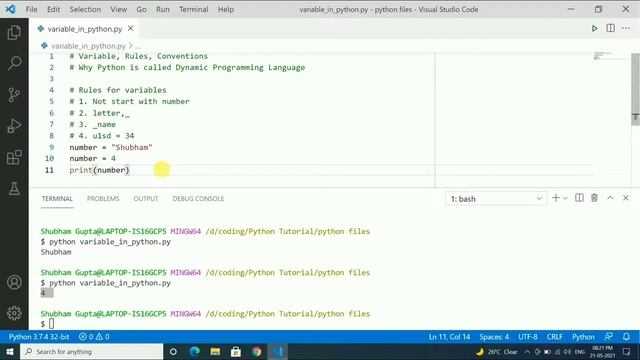Create a new terminal with plus icon
Viewport: 640px width, 360px height.
(556, 198)
